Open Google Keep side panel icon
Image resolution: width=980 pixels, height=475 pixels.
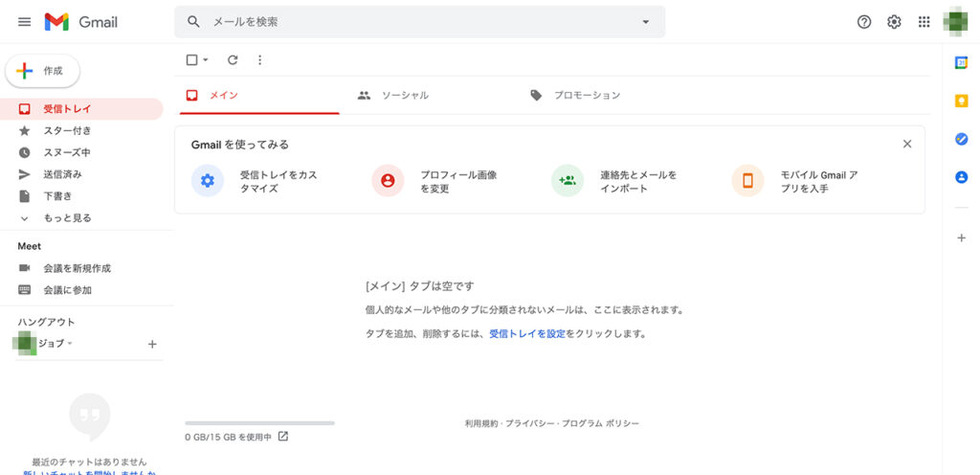(961, 102)
